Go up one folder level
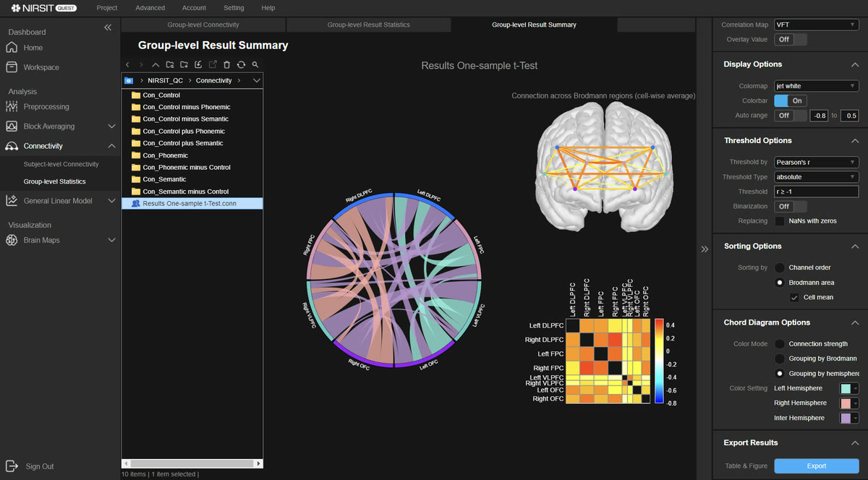This screenshot has width=868, height=480. (156, 64)
